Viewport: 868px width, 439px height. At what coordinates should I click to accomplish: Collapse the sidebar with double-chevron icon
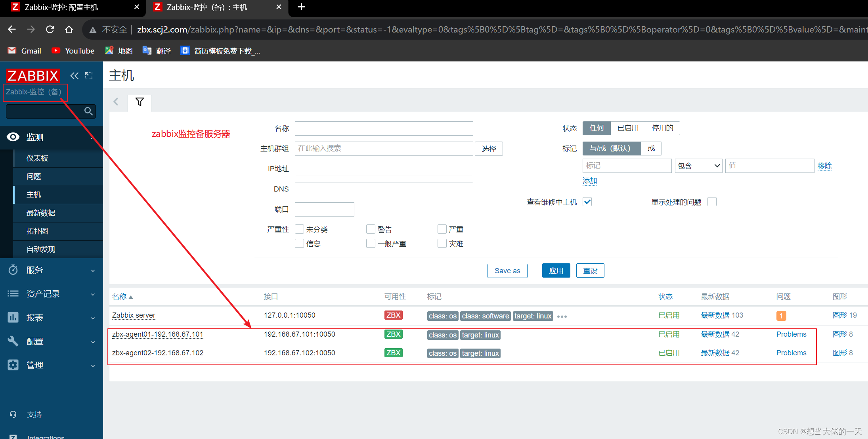(x=74, y=75)
